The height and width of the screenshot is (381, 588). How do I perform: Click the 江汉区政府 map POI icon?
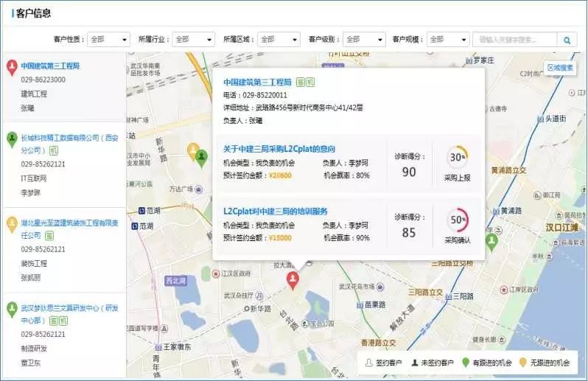point(216,273)
